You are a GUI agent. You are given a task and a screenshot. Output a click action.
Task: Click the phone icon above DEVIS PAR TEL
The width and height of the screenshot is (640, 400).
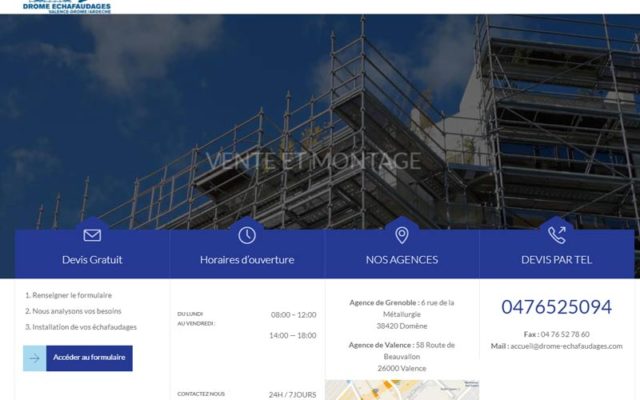click(557, 236)
